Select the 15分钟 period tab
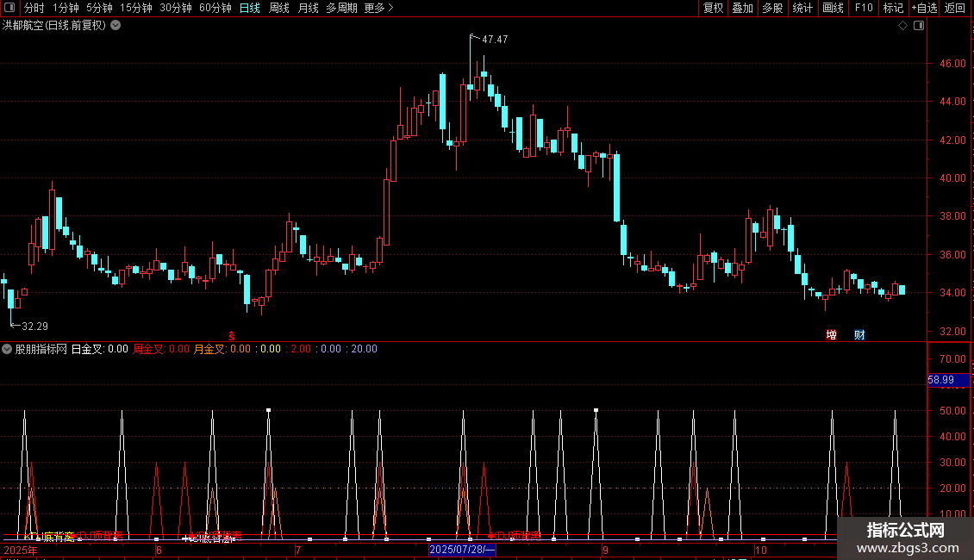The width and height of the screenshot is (974, 560). coord(136,8)
